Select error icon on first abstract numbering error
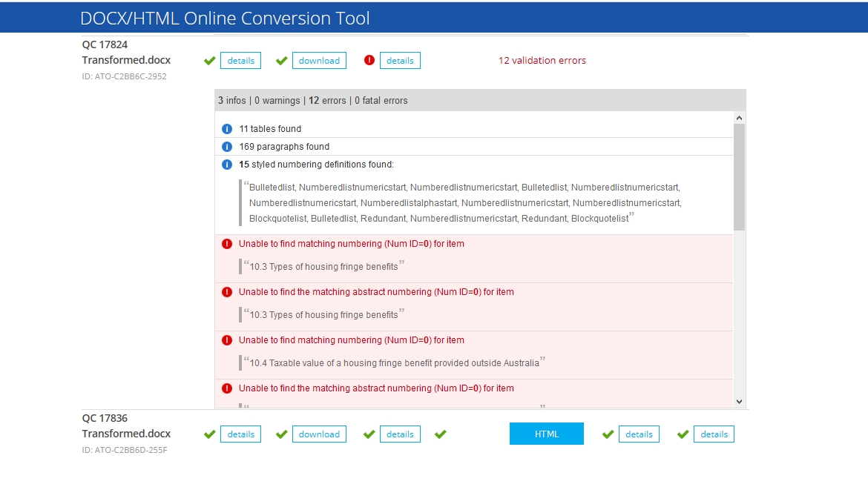 [227, 292]
